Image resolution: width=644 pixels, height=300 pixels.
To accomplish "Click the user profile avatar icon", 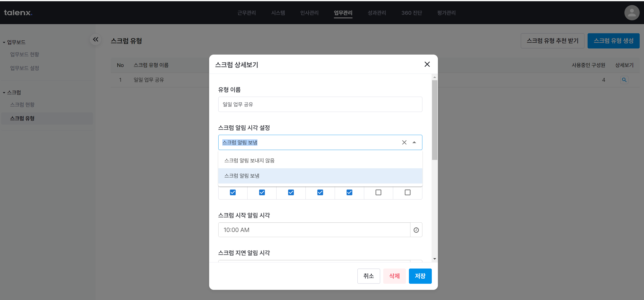I will click(x=632, y=13).
